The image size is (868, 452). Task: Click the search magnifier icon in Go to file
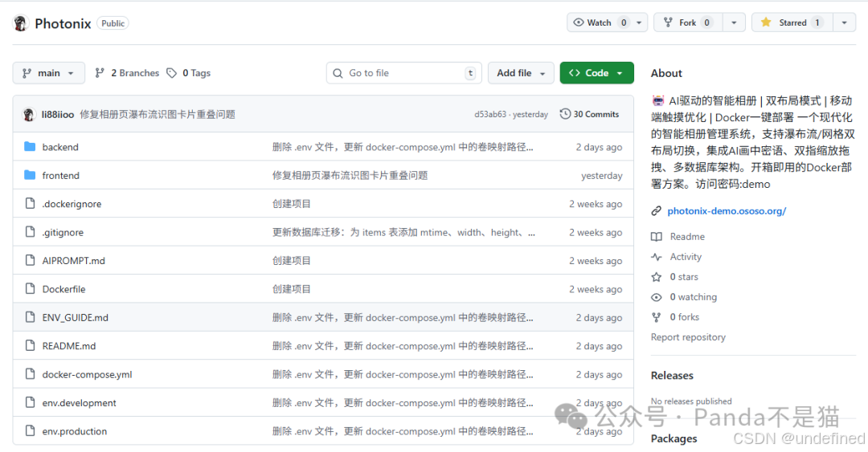[338, 73]
